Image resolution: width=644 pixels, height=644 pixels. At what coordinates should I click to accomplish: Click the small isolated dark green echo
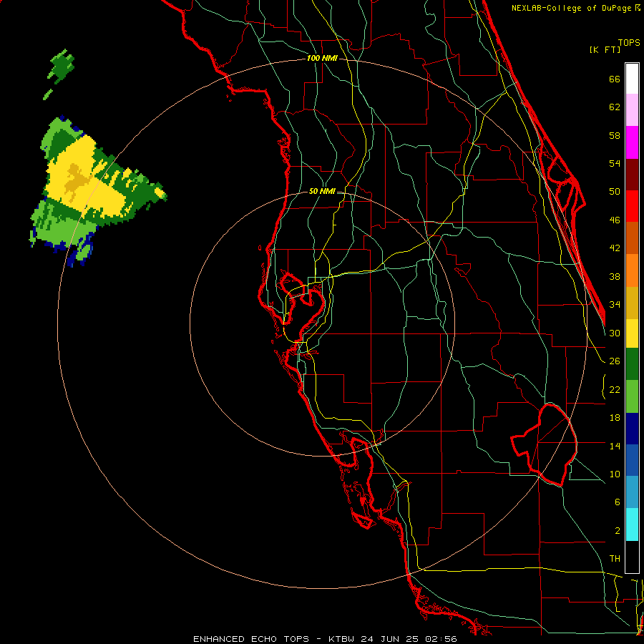62,66
